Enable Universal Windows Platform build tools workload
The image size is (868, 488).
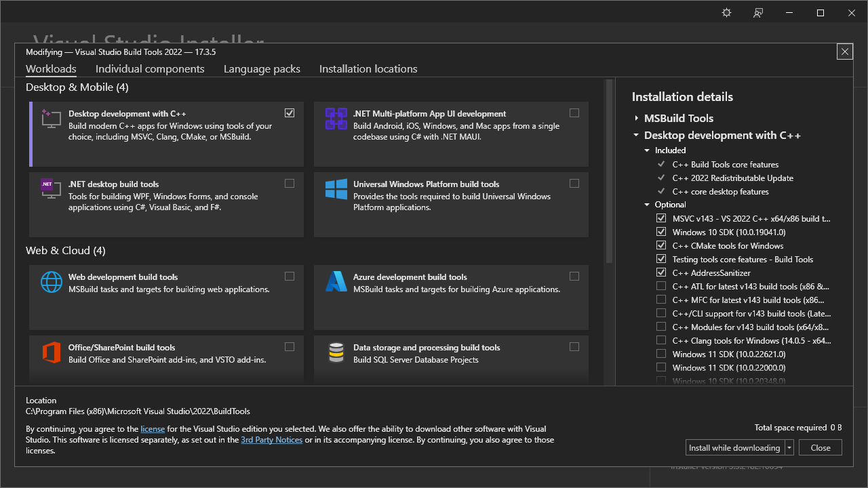pyautogui.click(x=574, y=184)
